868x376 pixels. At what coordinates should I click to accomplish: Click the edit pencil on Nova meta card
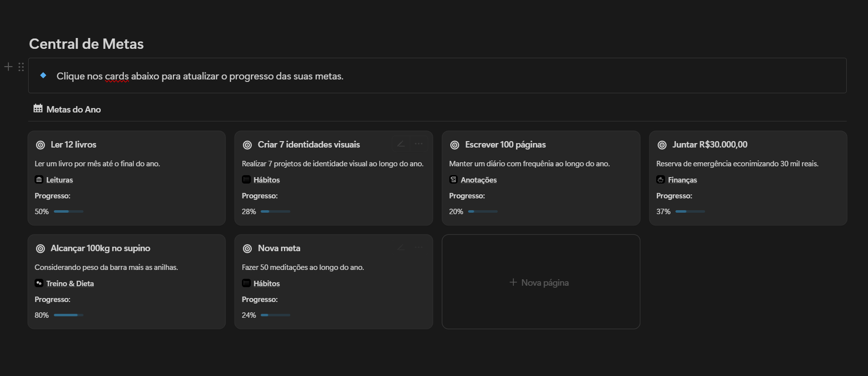tap(401, 247)
